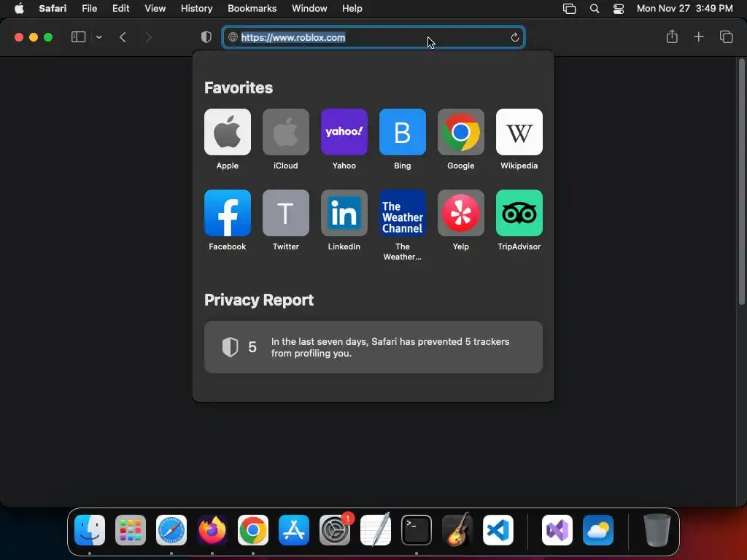The image size is (747, 560).
Task: Open GarageBand from the Dock
Action: click(457, 530)
